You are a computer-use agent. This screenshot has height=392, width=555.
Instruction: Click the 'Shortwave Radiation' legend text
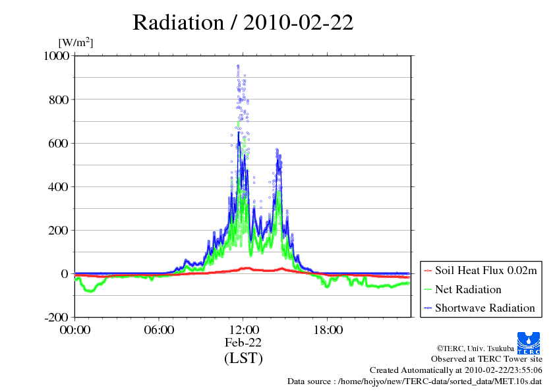(x=485, y=308)
